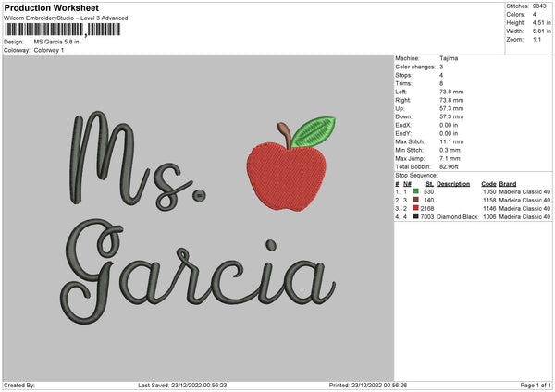Select the 'Stop Sequence:' label

[416, 175]
